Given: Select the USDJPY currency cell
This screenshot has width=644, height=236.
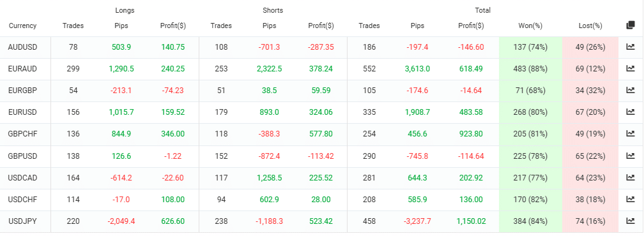Looking at the screenshot, I should (x=22, y=221).
